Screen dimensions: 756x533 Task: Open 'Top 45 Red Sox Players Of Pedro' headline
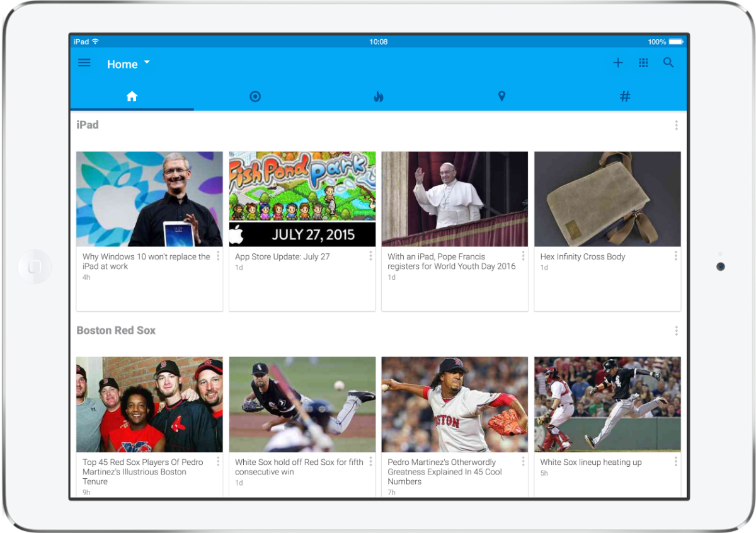coord(143,472)
